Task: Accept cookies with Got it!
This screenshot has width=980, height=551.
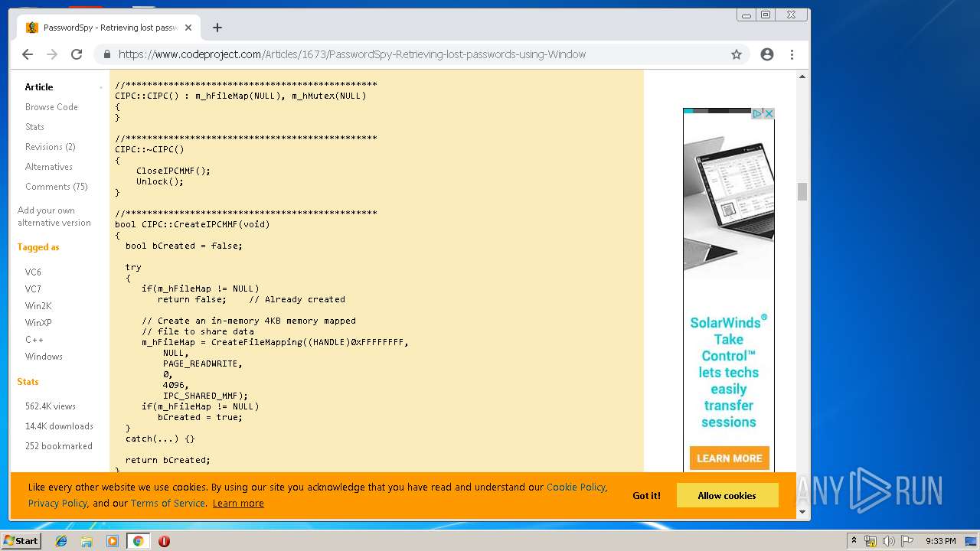Action: coord(646,496)
